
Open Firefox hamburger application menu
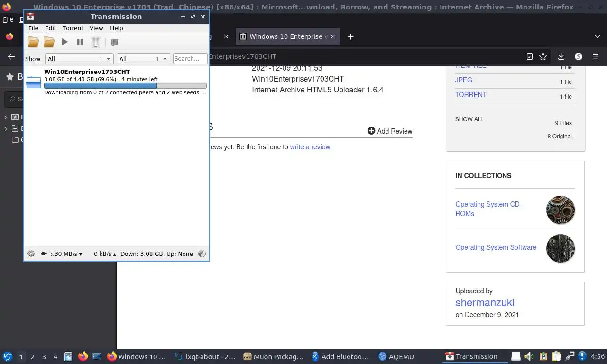click(596, 56)
